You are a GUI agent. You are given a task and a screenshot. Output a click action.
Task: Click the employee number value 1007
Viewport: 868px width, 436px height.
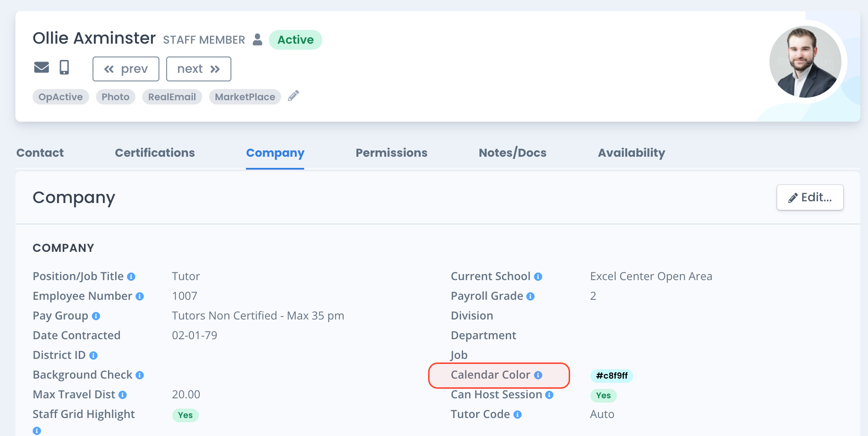coord(185,296)
